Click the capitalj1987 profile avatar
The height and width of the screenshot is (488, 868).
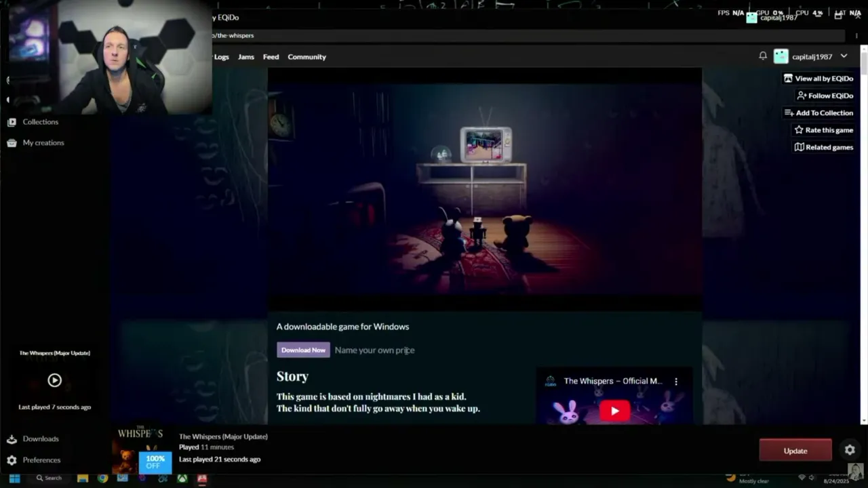coord(781,56)
